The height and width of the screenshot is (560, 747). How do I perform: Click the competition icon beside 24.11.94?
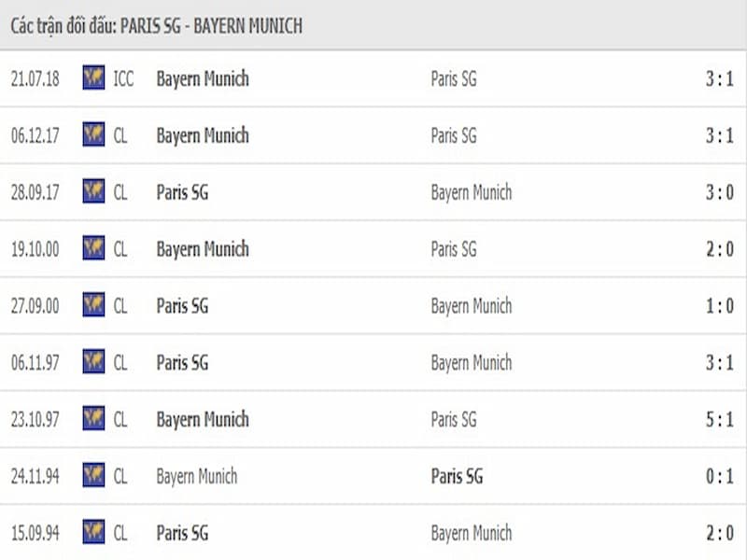93,475
